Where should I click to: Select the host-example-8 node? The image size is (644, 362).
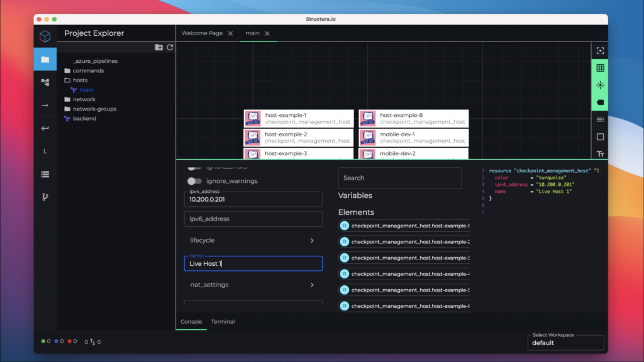pyautogui.click(x=414, y=118)
